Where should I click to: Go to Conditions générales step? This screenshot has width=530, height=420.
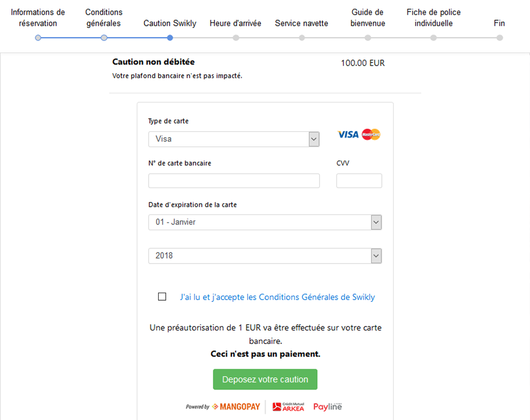[104, 38]
